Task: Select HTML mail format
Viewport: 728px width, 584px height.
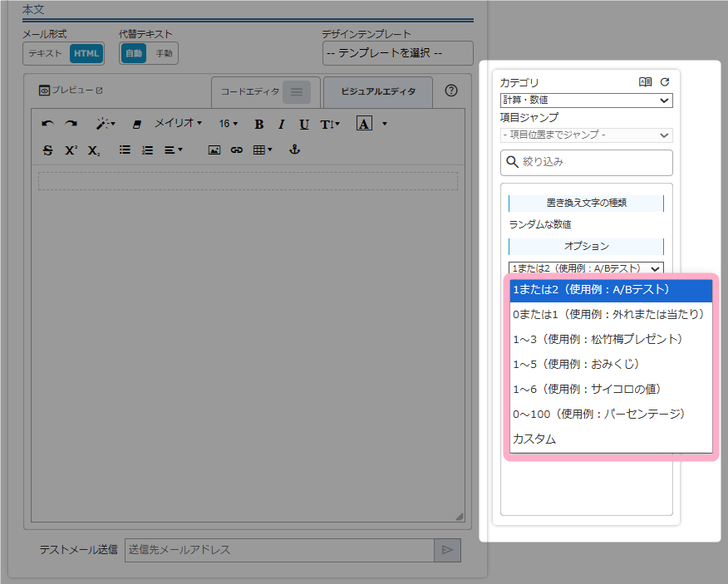Action: (x=86, y=53)
